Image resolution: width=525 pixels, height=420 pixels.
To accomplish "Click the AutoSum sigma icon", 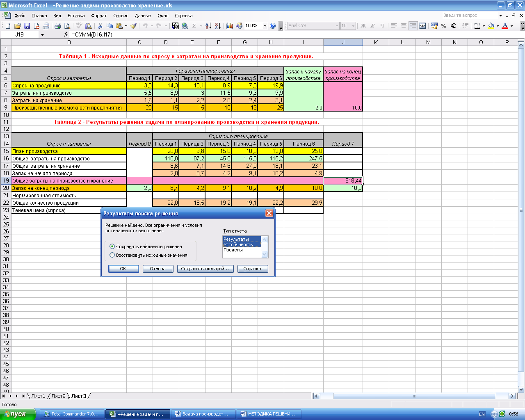I will (194, 26).
